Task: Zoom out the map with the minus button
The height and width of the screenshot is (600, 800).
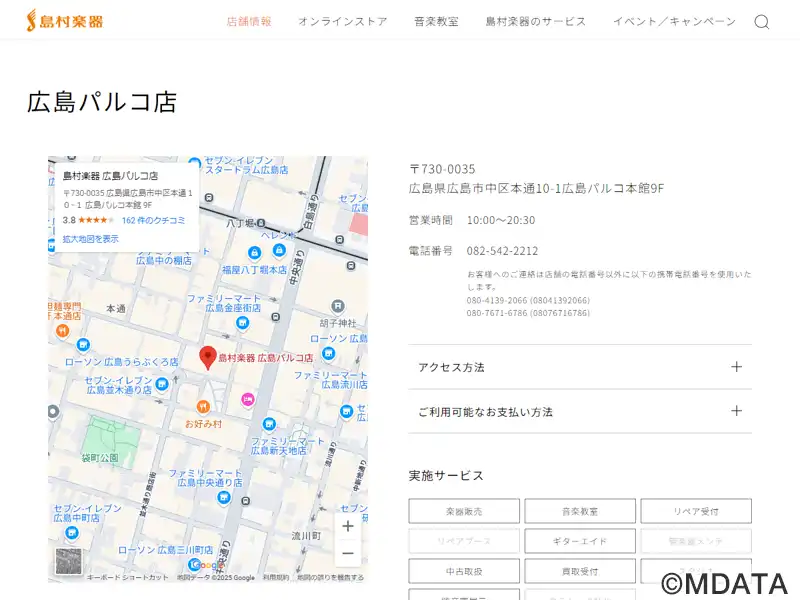Action: (347, 553)
